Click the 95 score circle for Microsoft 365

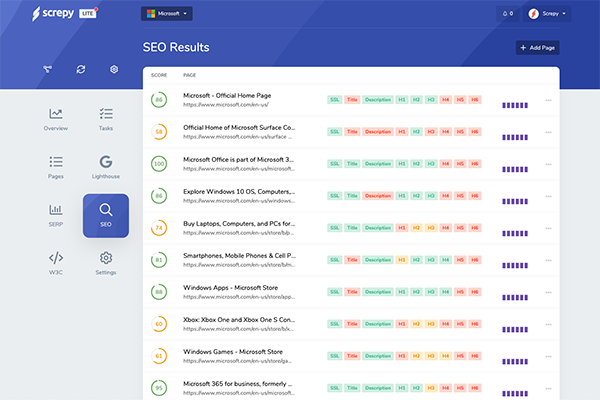159,388
